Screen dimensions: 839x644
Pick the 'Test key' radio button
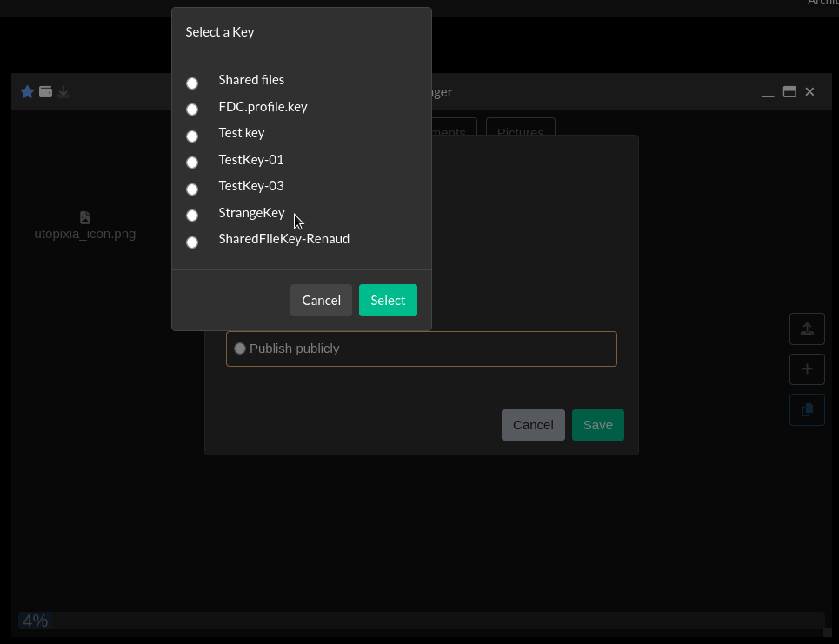click(x=192, y=136)
